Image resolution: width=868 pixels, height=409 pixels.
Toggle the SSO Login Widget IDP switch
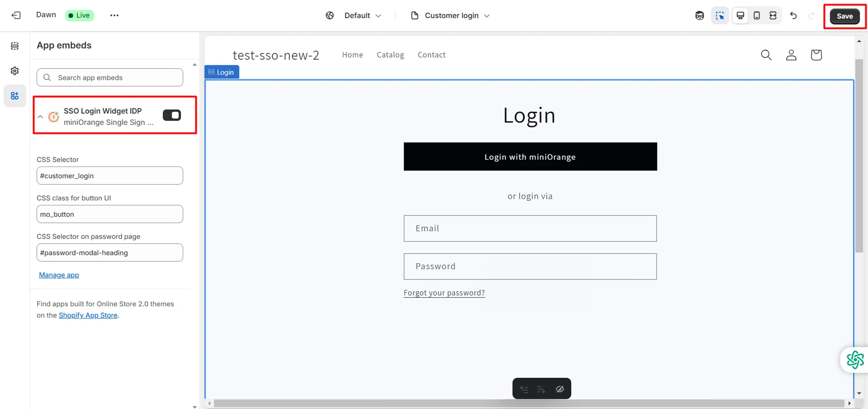tap(172, 115)
